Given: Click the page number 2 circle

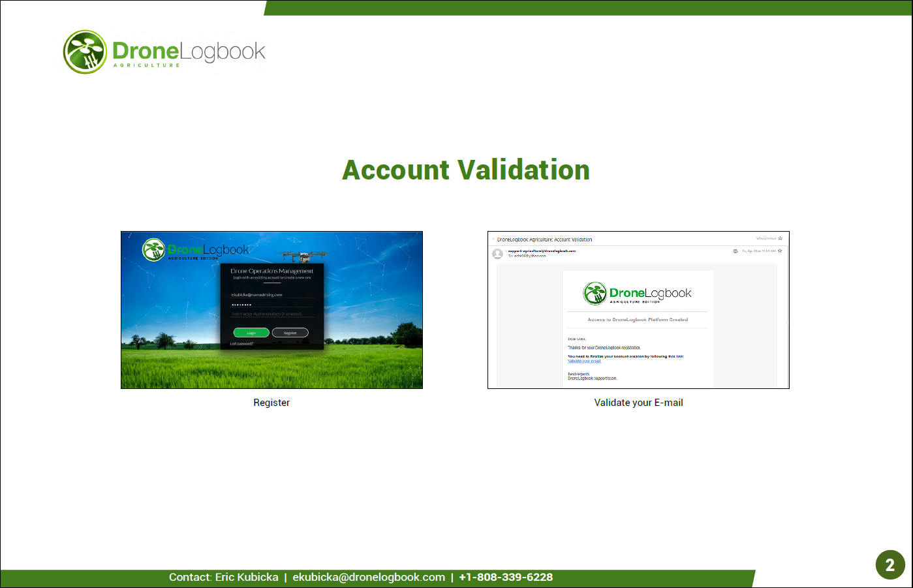Looking at the screenshot, I should tap(890, 565).
